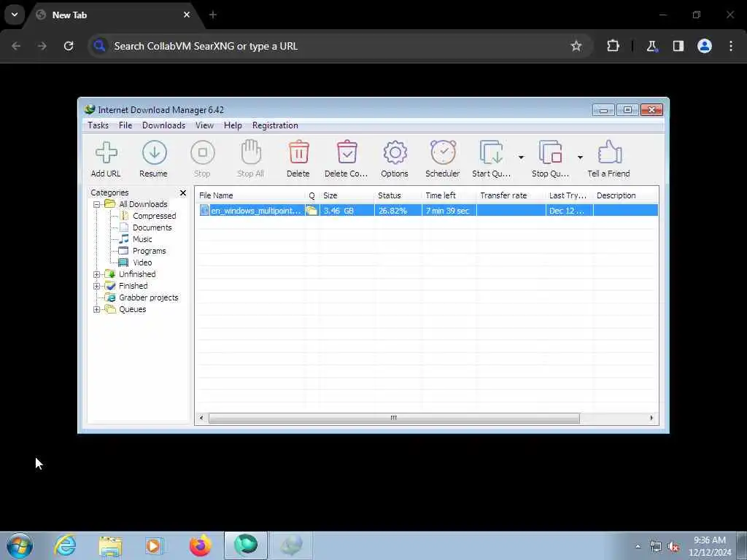Open the Downloads menu
Screen dimensions: 747x560
(x=163, y=125)
